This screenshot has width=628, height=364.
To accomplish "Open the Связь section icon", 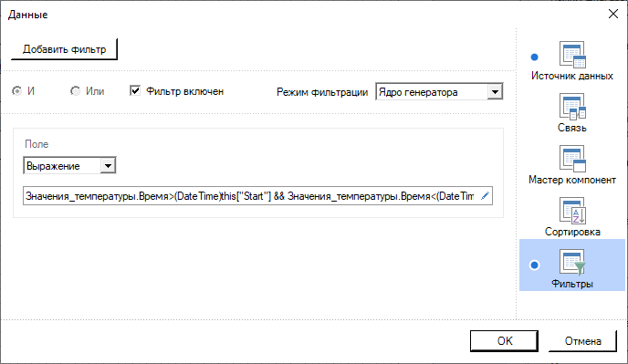I will click(x=572, y=107).
